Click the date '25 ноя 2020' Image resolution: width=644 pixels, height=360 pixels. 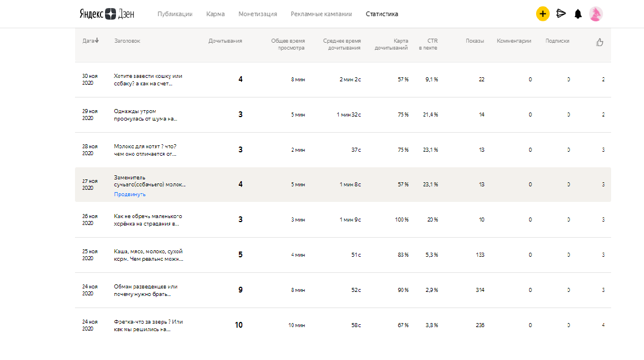pos(89,255)
